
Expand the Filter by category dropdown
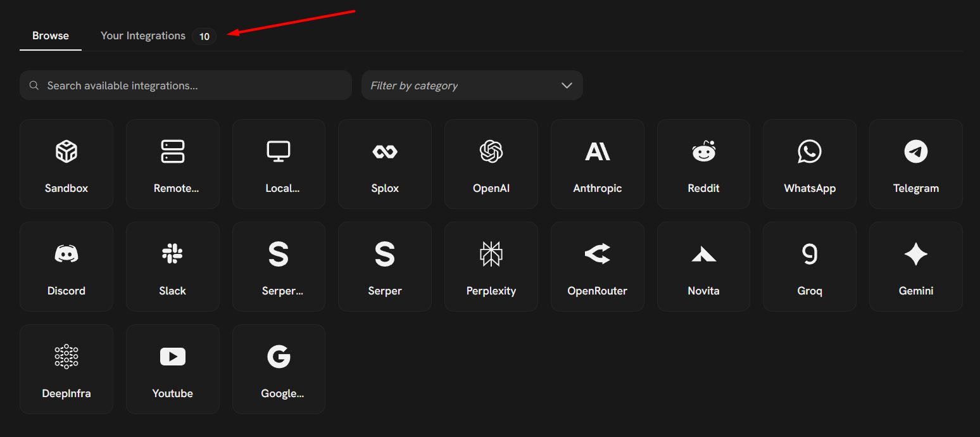coord(472,85)
